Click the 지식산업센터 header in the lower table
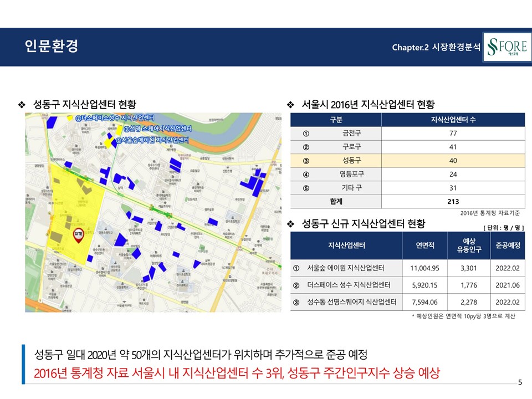 click(346, 245)
